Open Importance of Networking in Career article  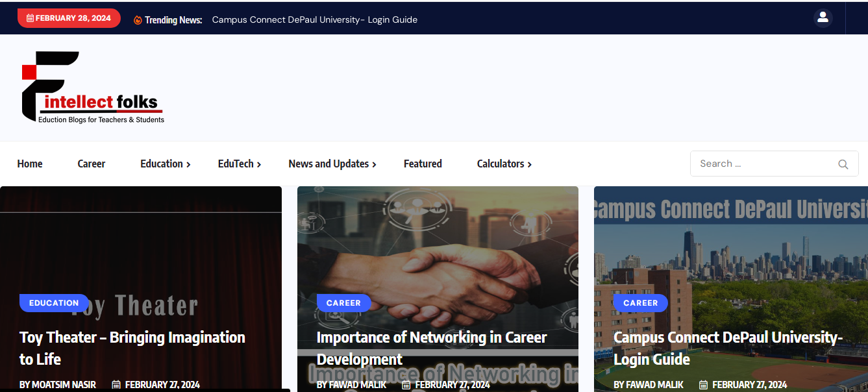click(432, 348)
